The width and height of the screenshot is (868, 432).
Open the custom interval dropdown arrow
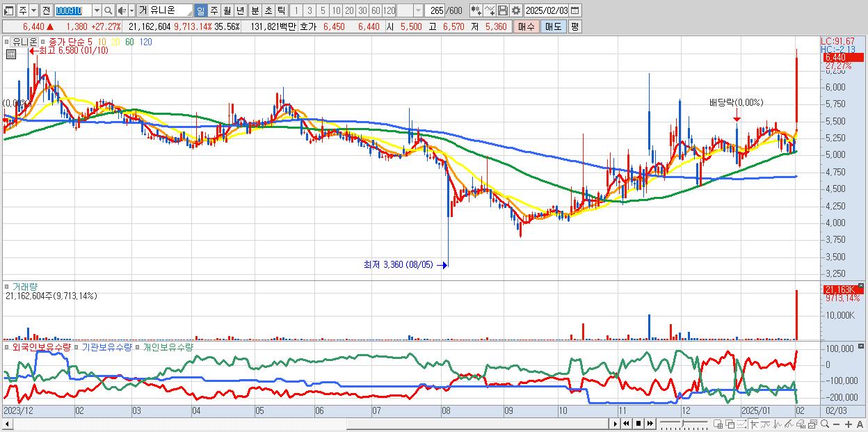(x=418, y=10)
